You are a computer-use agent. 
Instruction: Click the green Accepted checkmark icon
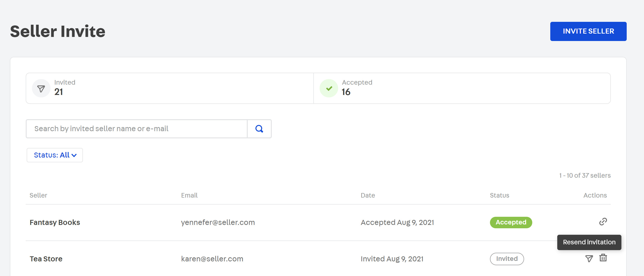point(329,88)
